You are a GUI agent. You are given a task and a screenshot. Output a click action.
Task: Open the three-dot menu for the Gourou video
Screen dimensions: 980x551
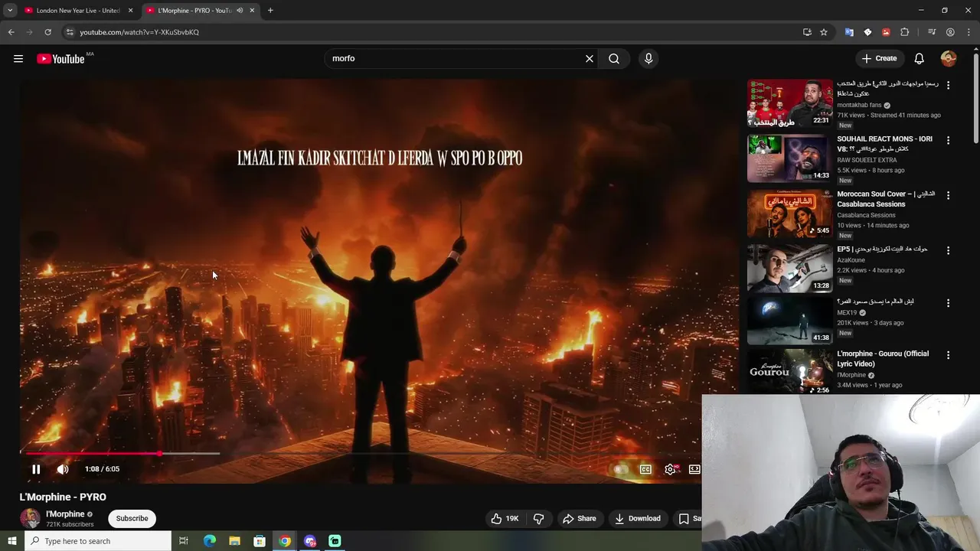[x=948, y=355]
